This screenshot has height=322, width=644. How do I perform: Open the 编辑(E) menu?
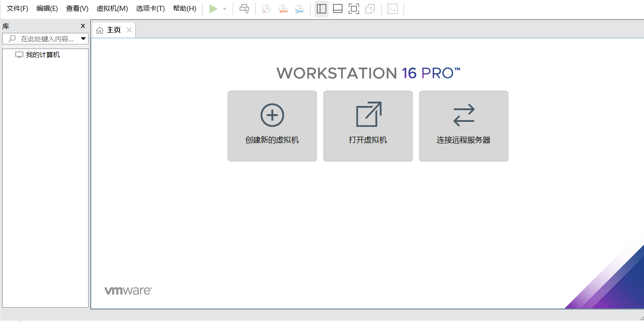[x=47, y=9]
